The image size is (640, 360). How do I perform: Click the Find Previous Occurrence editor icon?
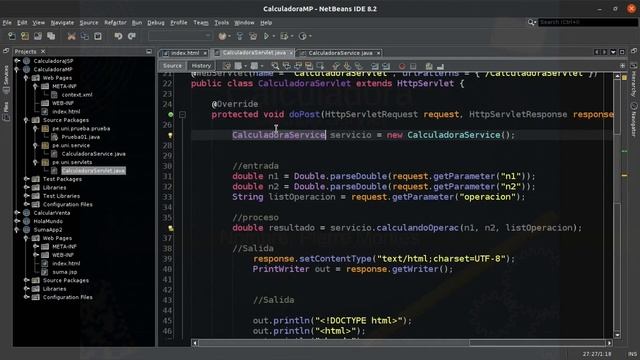tap(287, 66)
